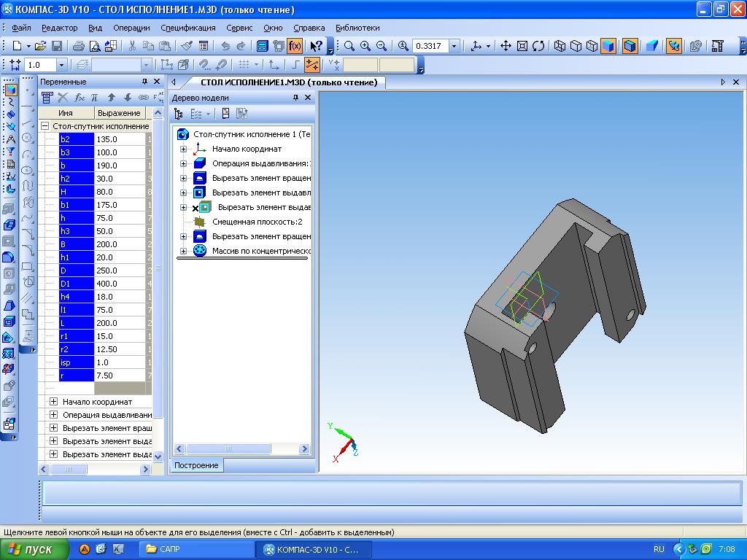Switch to hidden lines removed display
The width and height of the screenshot is (747, 560).
click(x=576, y=46)
